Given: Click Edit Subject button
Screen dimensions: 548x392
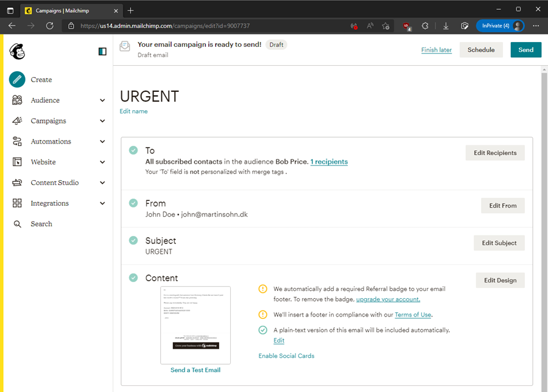Looking at the screenshot, I should pyautogui.click(x=499, y=243).
